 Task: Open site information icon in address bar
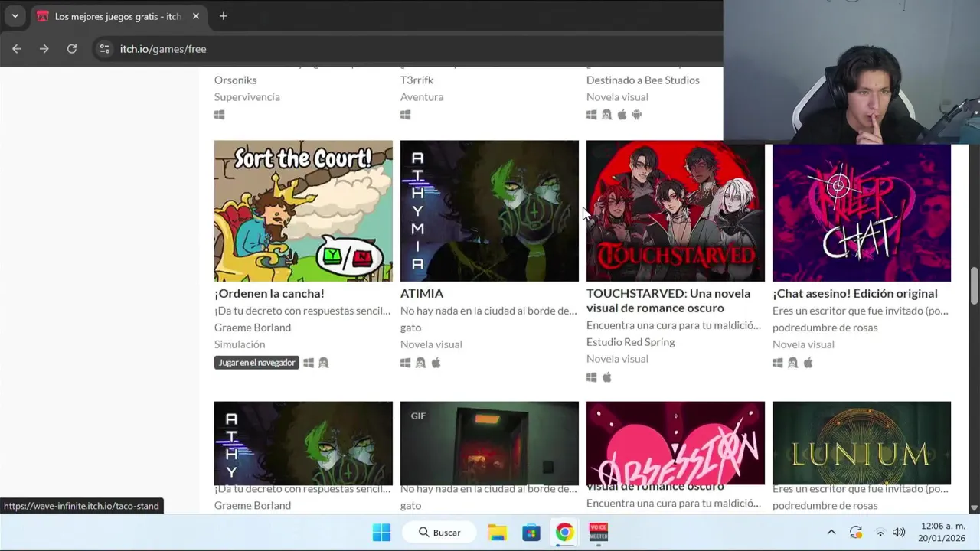click(x=105, y=48)
